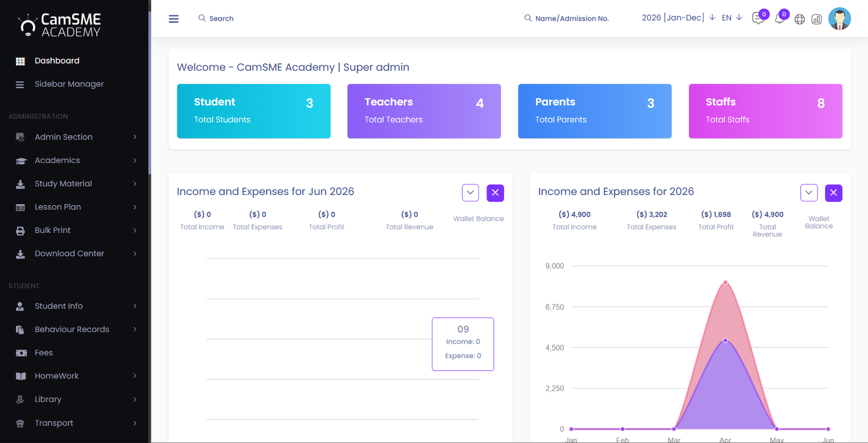Open the user profile avatar
Viewport: 868px width, 443px height.
coord(839,19)
